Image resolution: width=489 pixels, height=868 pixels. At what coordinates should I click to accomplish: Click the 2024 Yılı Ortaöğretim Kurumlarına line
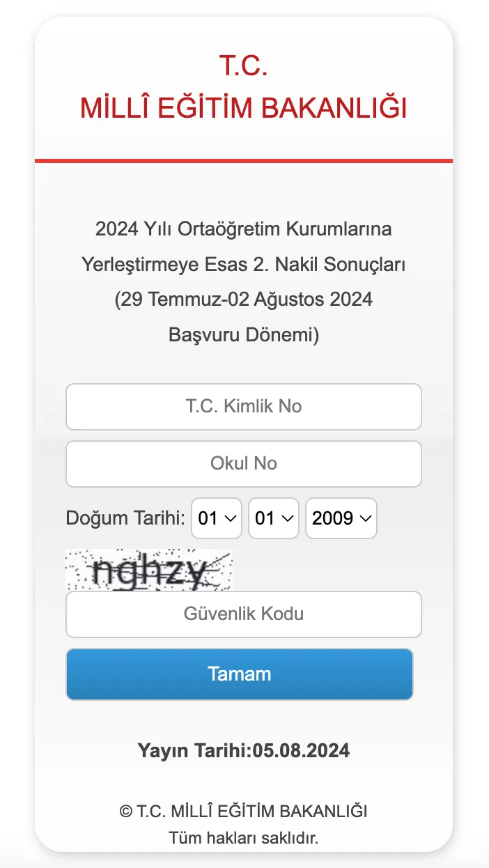(x=244, y=228)
